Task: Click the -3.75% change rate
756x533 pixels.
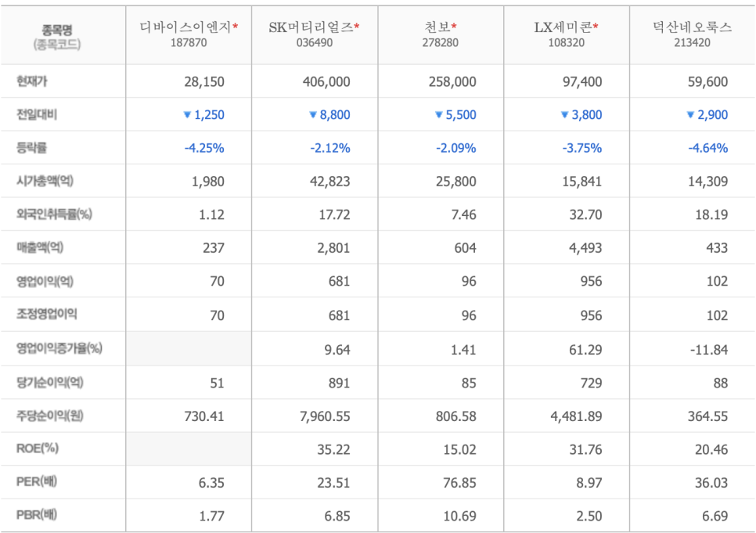Action: click(x=582, y=148)
